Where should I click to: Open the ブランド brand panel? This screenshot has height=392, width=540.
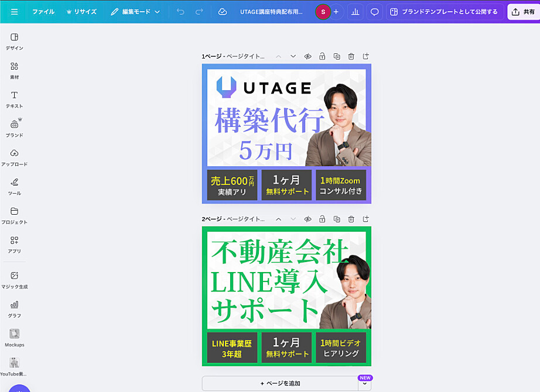click(15, 129)
